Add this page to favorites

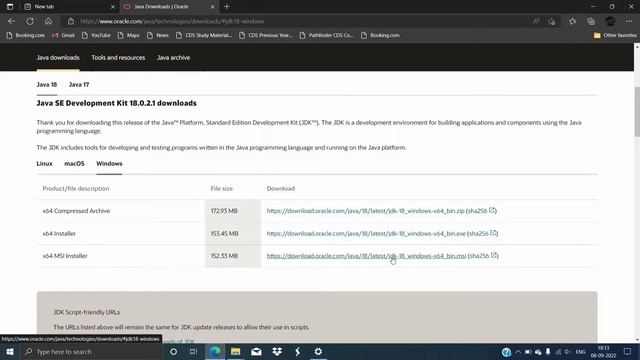[551, 21]
